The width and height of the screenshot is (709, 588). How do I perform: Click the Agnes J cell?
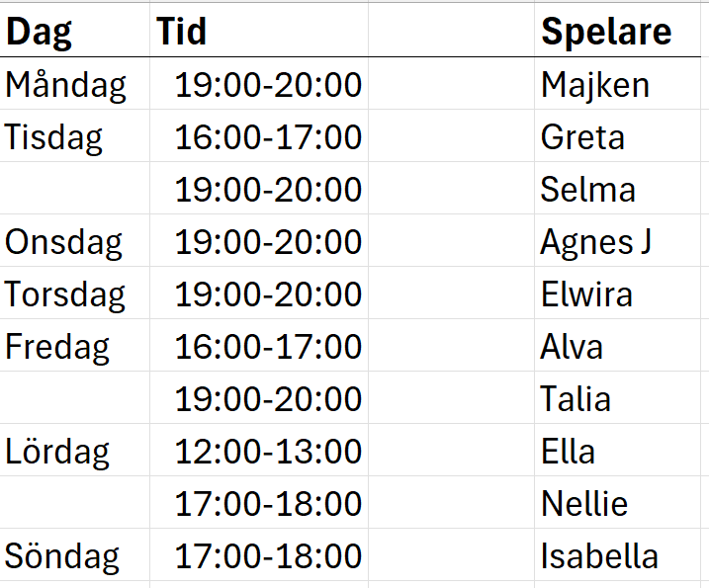(595, 242)
